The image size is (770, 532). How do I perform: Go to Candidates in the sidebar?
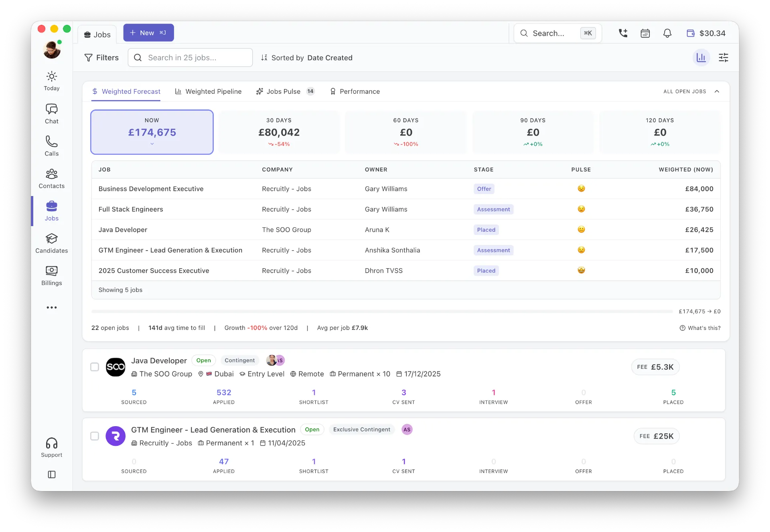tap(51, 243)
